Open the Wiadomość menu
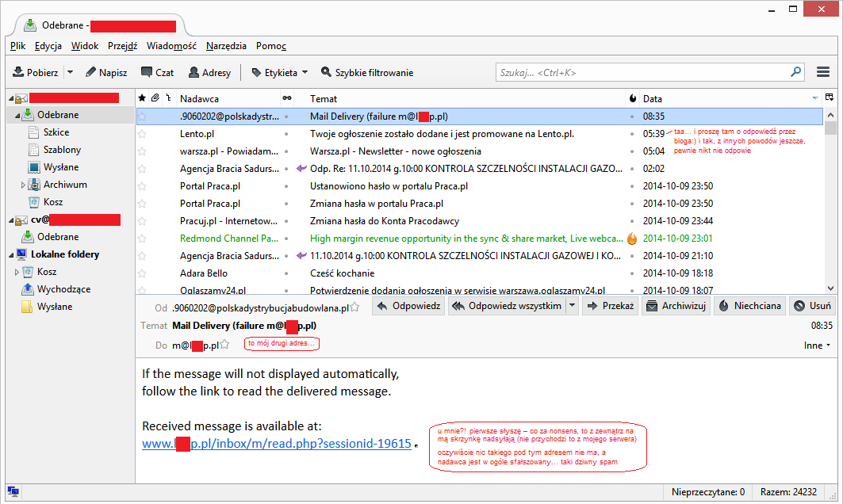This screenshot has height=504, width=843. tap(171, 46)
